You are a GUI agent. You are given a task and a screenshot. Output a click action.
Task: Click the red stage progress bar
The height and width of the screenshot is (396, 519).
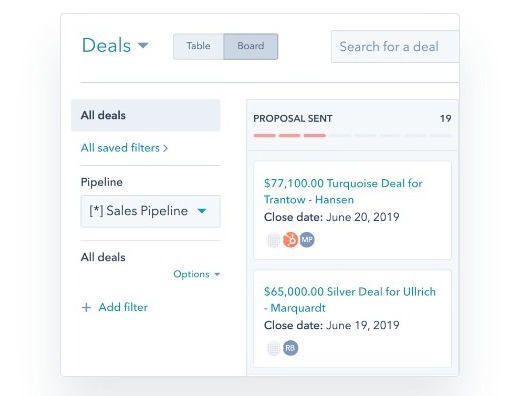[289, 135]
